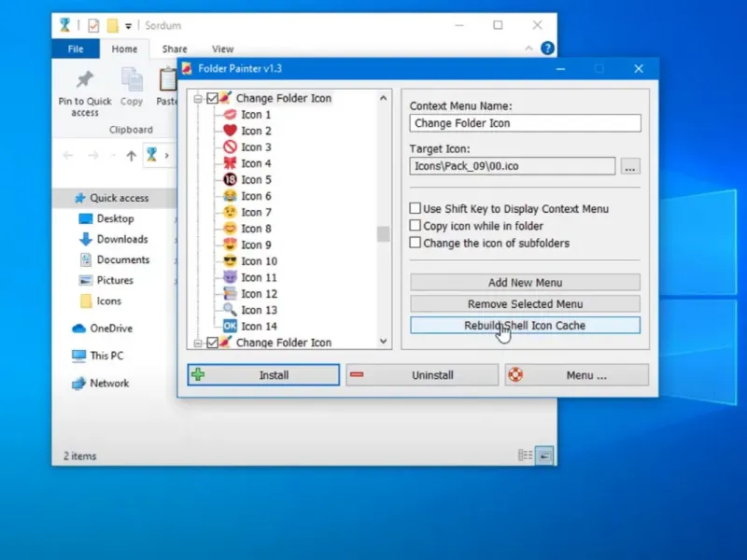Viewport: 747px width, 560px height.
Task: Enable Change the icon of subfolders
Action: [x=415, y=243]
